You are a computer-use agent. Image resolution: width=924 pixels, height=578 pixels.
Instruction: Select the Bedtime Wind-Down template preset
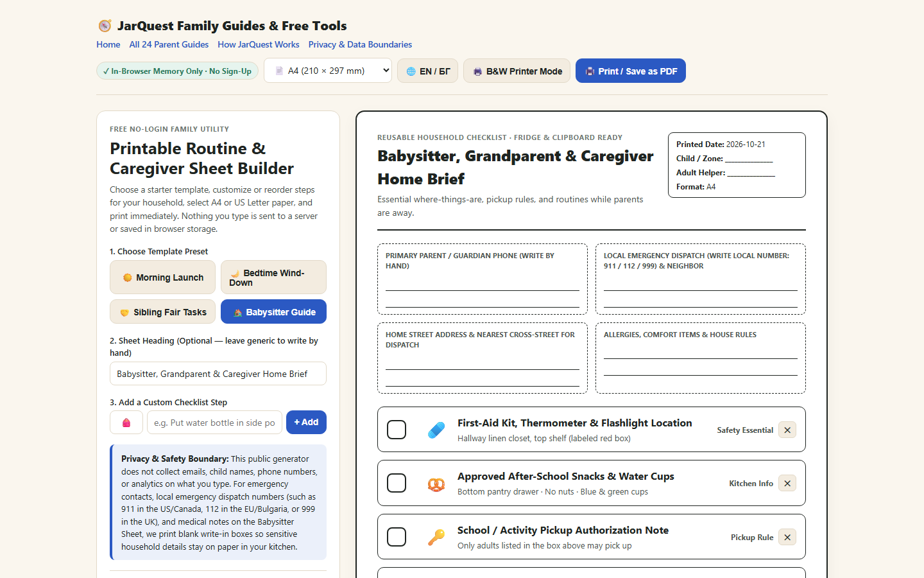click(x=273, y=277)
